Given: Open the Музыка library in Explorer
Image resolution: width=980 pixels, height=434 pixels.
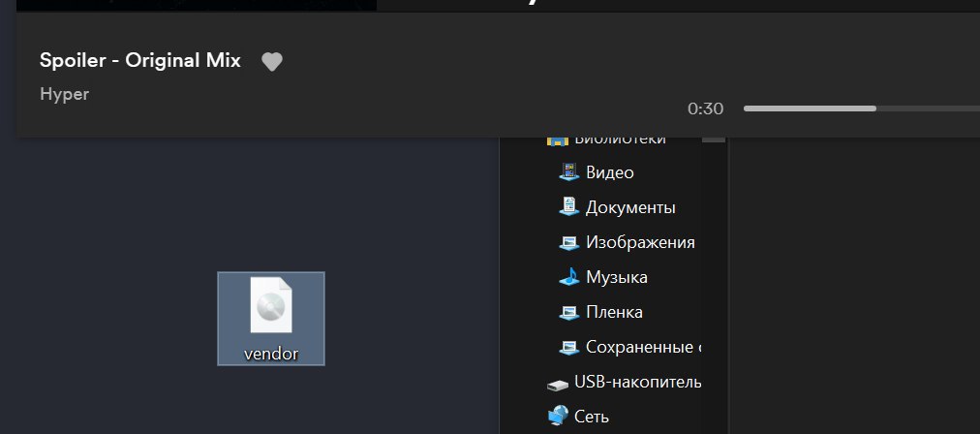Looking at the screenshot, I should tap(602, 277).
